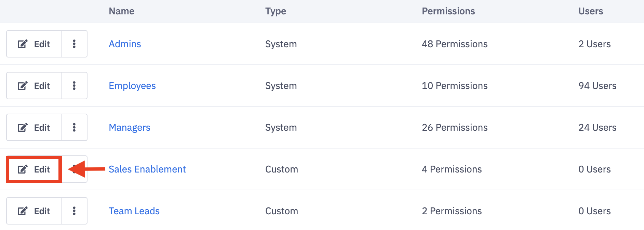Click the Edit button for Team Leads

(34, 211)
